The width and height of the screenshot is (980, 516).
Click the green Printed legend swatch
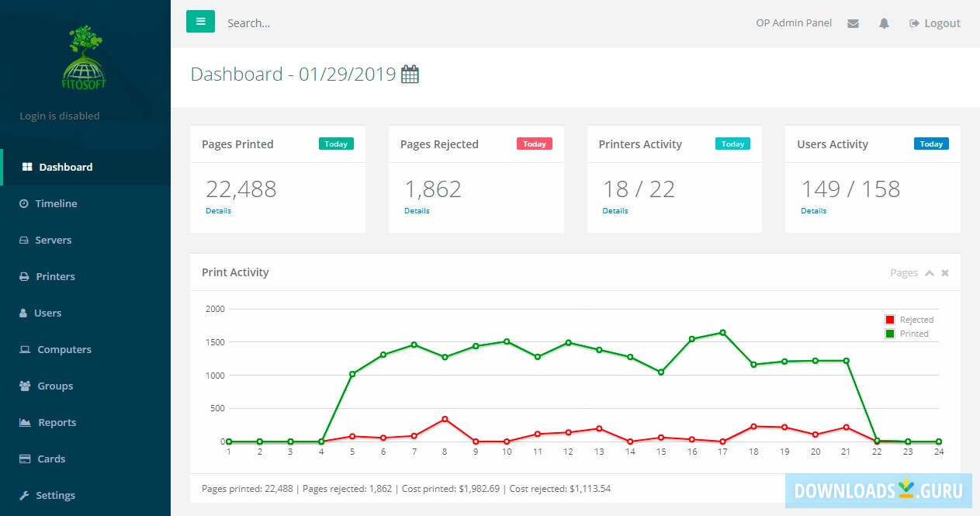(890, 334)
